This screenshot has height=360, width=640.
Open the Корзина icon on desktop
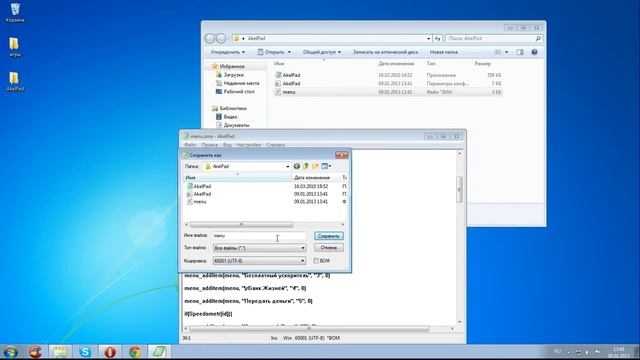click(15, 13)
